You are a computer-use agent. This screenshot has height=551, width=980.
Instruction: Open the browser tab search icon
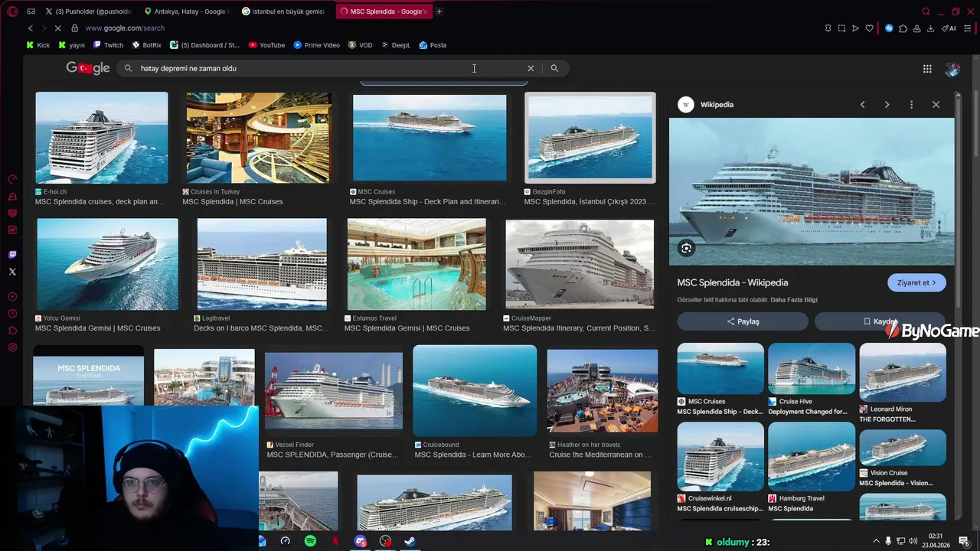click(926, 11)
